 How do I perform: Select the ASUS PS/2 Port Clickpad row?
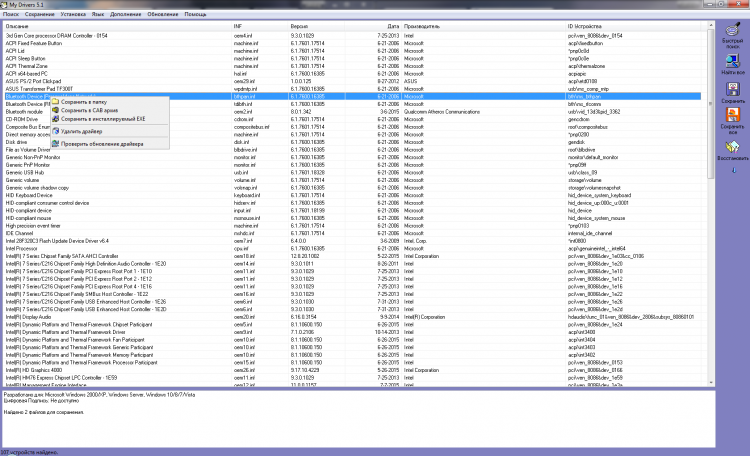[x=353, y=81]
